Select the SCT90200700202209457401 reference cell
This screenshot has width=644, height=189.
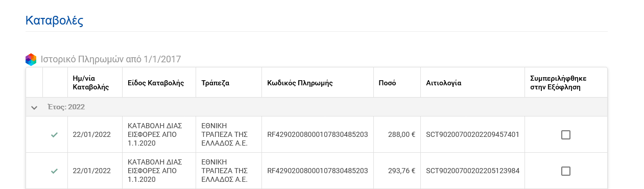[473, 135]
